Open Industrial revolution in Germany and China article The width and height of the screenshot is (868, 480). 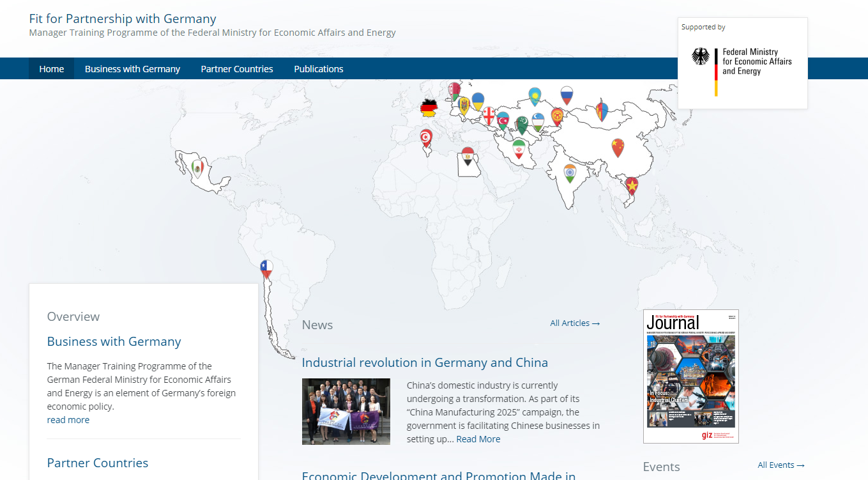click(x=425, y=362)
